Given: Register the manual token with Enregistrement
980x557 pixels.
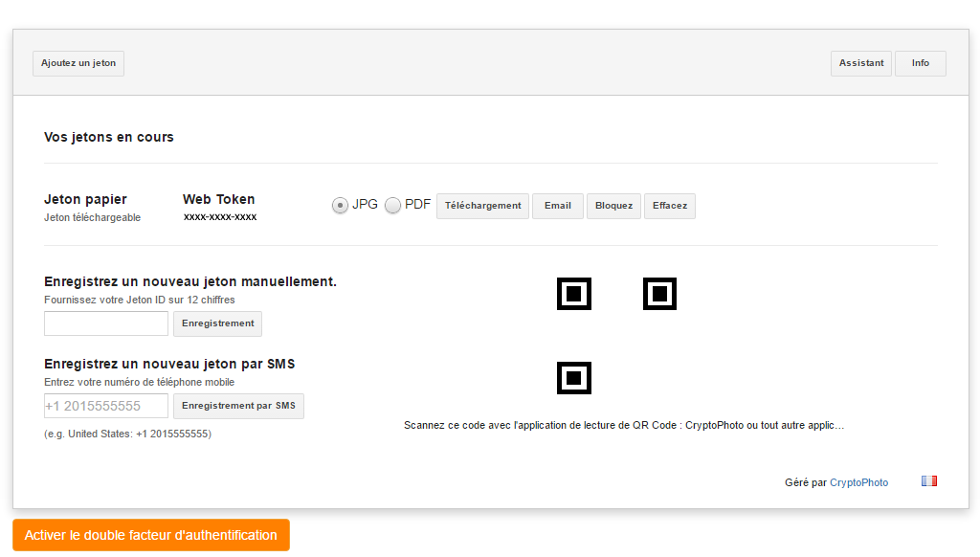Looking at the screenshot, I should coord(217,323).
